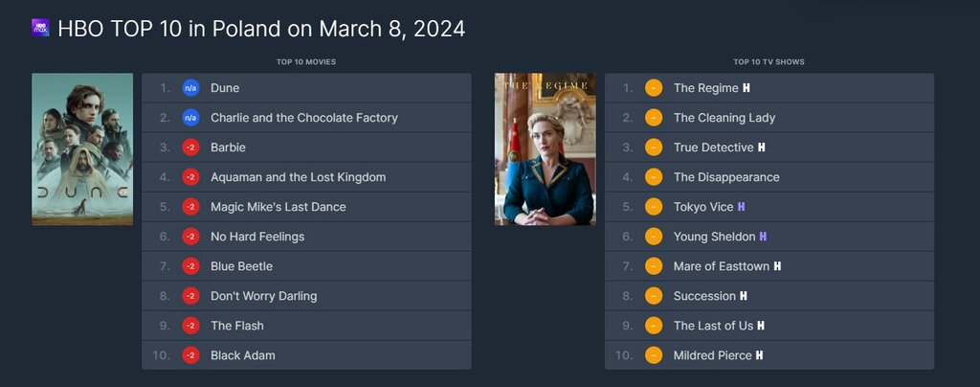Open Aquaman and the Lost Kingdom title

(299, 177)
